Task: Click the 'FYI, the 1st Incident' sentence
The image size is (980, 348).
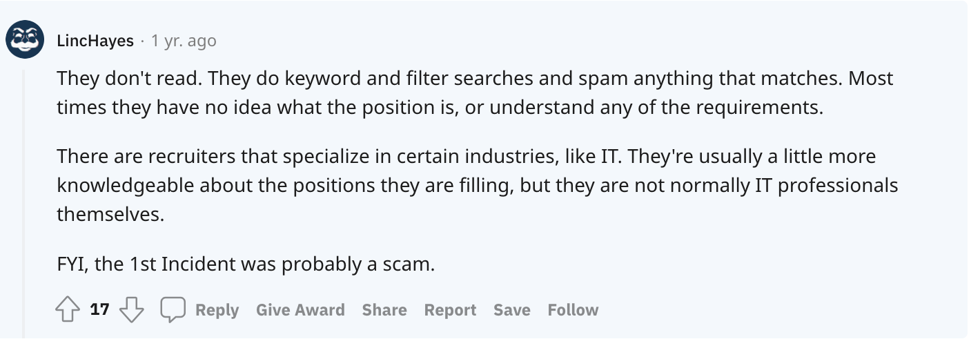Action: point(246,264)
